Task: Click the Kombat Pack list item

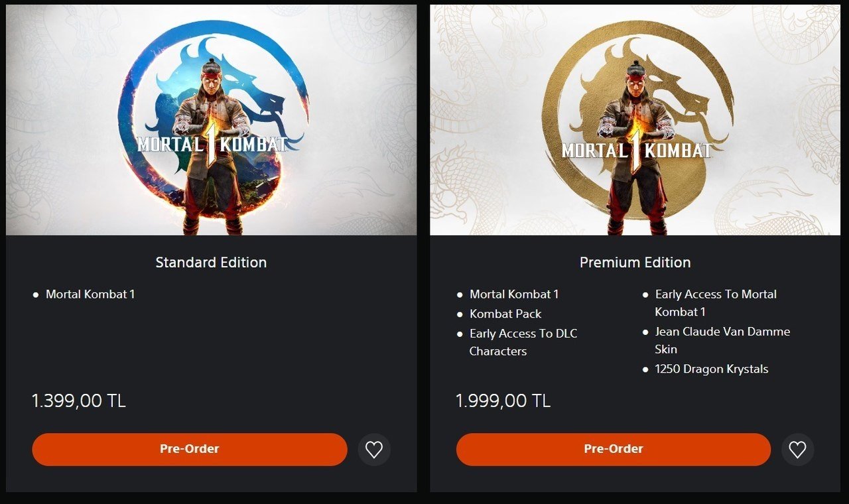Action: click(x=505, y=314)
